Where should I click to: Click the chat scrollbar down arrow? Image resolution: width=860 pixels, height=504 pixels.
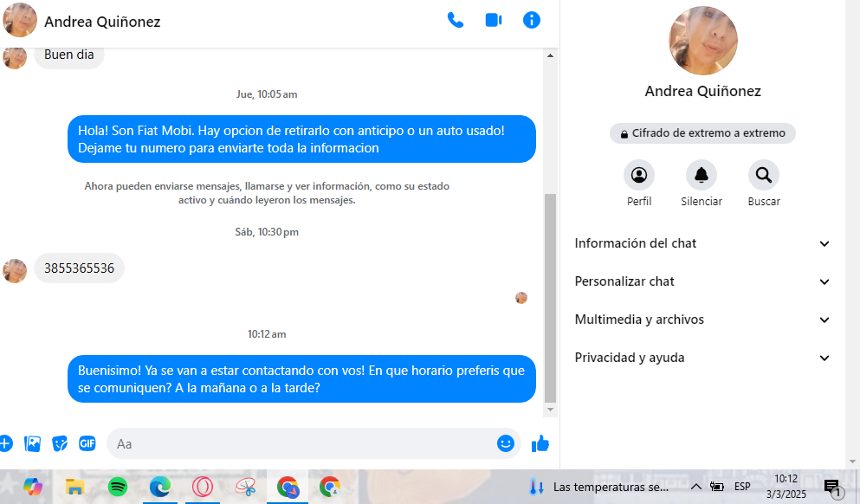click(550, 410)
